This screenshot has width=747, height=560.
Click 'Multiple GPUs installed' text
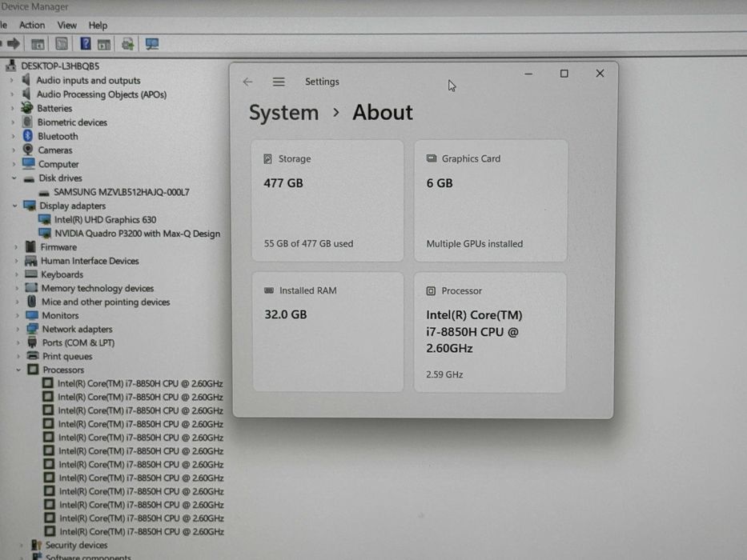475,244
